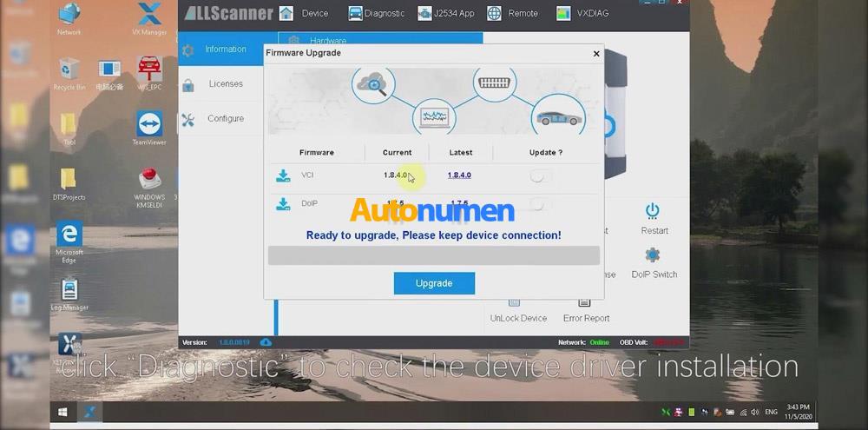Click the Latest column header
The image size is (868, 430).
(461, 152)
